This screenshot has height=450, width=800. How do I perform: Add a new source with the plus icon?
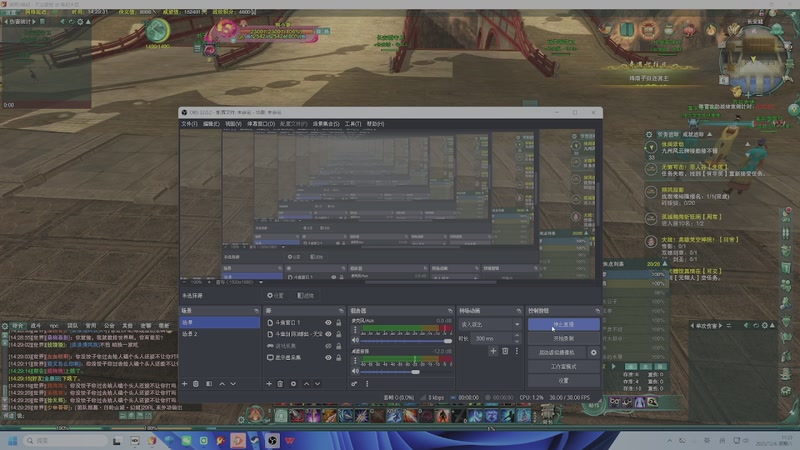click(x=269, y=384)
